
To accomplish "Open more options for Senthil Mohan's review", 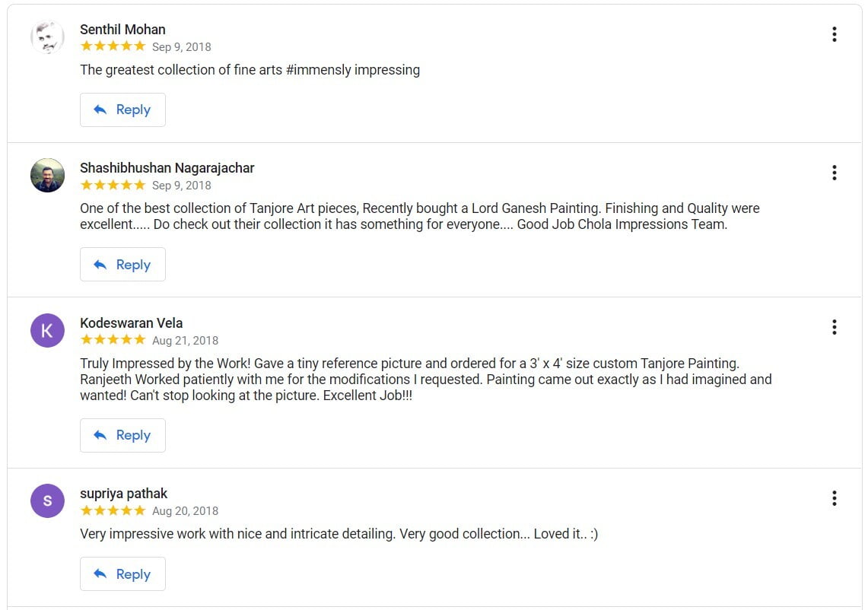I will (x=834, y=34).
